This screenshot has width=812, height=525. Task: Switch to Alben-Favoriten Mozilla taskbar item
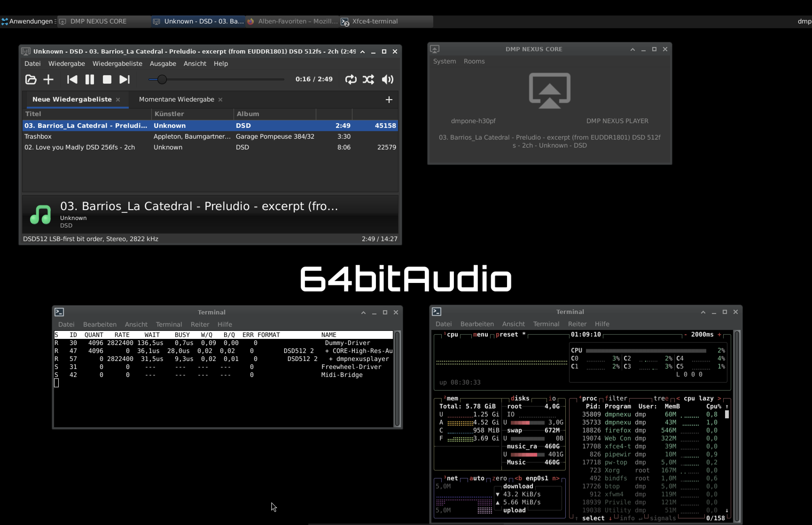tap(292, 21)
